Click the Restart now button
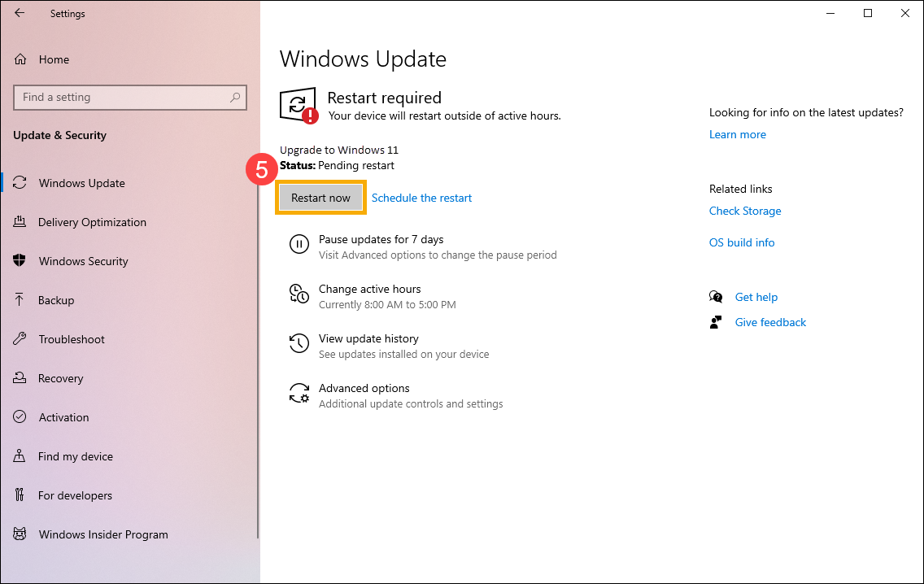The height and width of the screenshot is (584, 924). (x=320, y=198)
